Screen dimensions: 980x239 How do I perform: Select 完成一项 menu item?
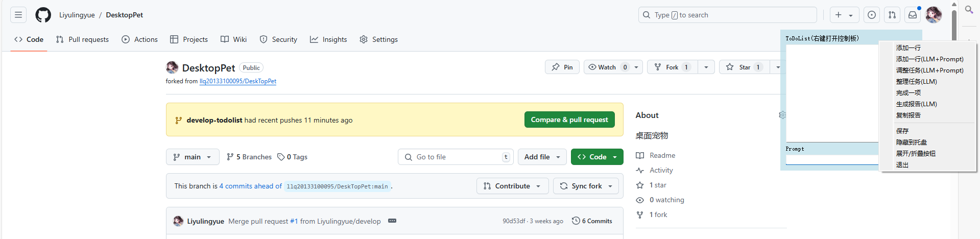click(x=927, y=93)
